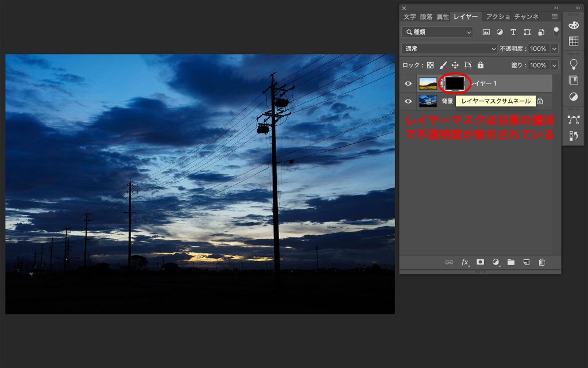Add layer mask button
This screenshot has height=368, width=588.
tap(481, 262)
